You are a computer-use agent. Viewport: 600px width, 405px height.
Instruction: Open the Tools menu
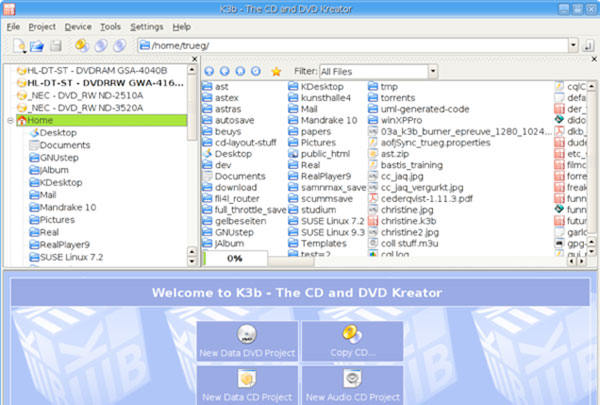coord(111,27)
